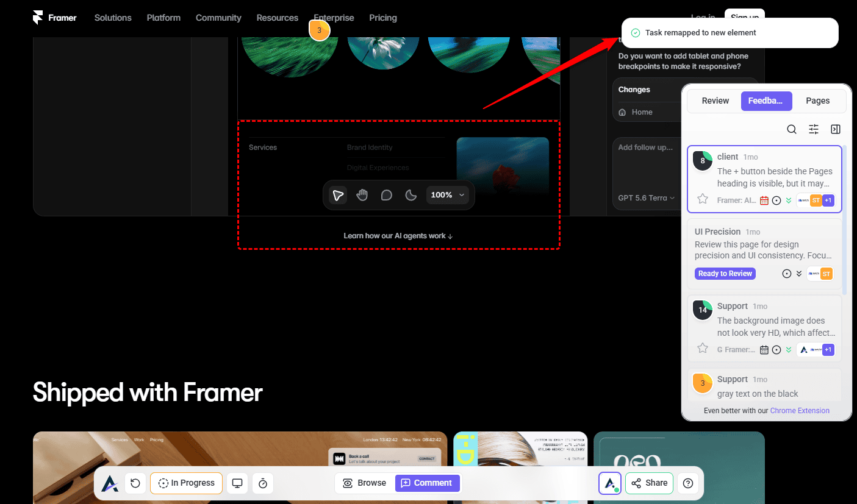Image resolution: width=857 pixels, height=504 pixels.
Task: Open assignees on Support background image task
Action: click(x=816, y=350)
